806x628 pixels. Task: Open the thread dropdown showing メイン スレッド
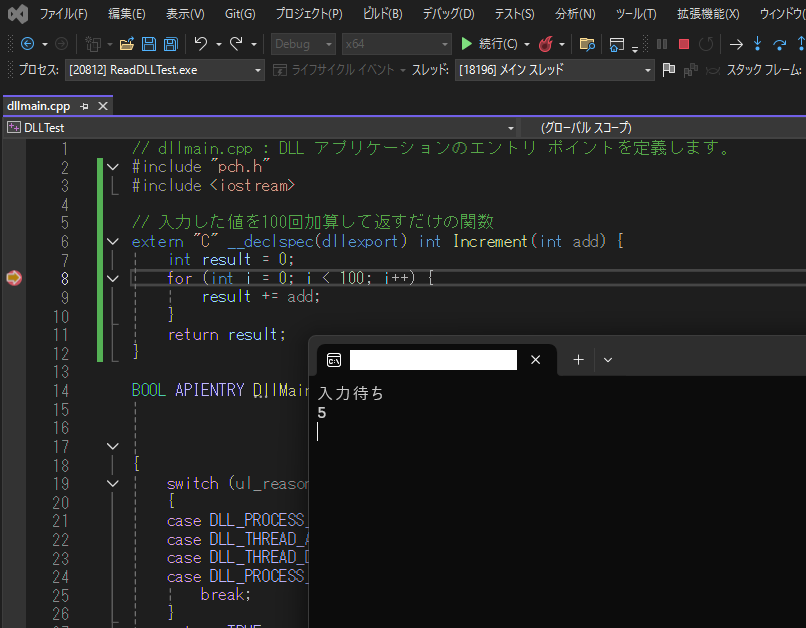tap(554, 70)
